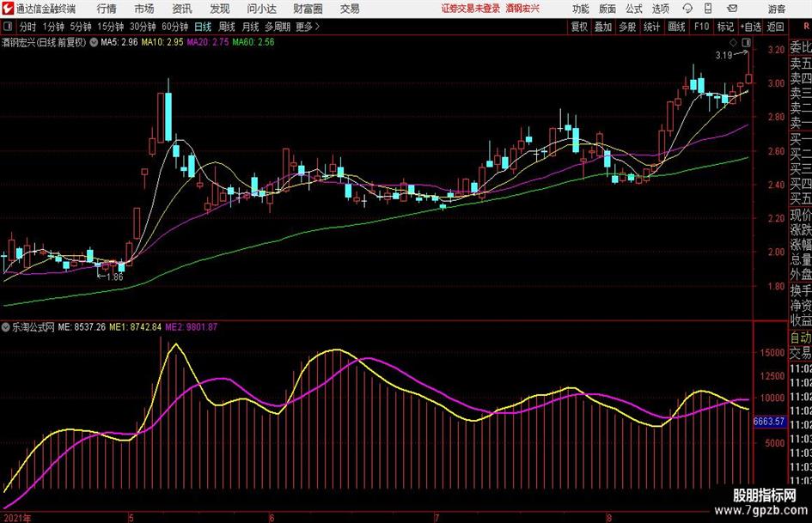Click the 3.19 high price annotation
This screenshot has width=812, height=523.
[723, 56]
